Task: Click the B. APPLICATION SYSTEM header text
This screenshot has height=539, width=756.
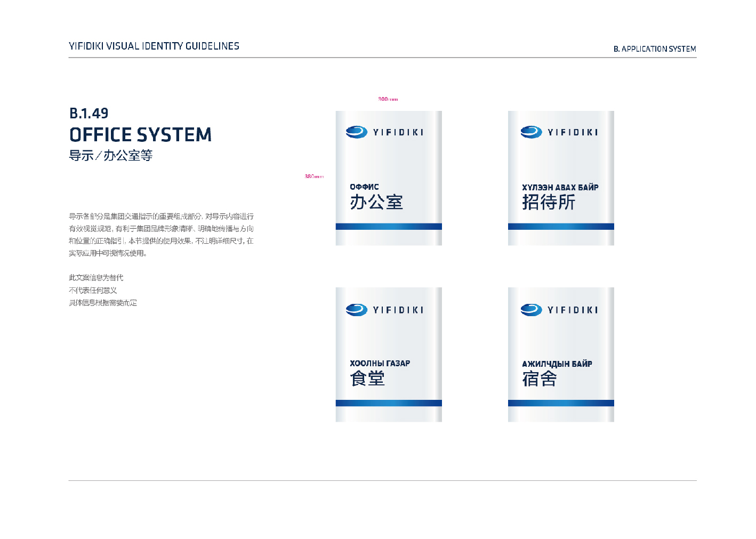Action: pos(654,49)
